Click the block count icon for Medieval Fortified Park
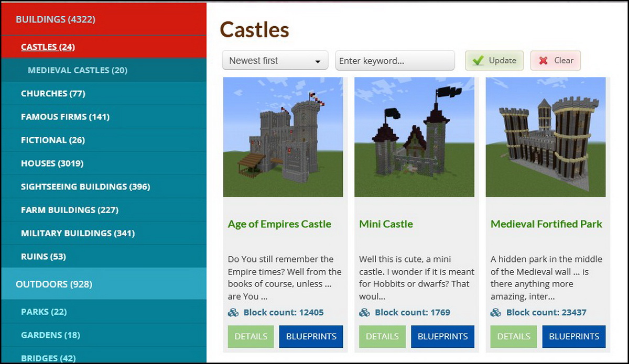This screenshot has height=364, width=629. (x=496, y=313)
